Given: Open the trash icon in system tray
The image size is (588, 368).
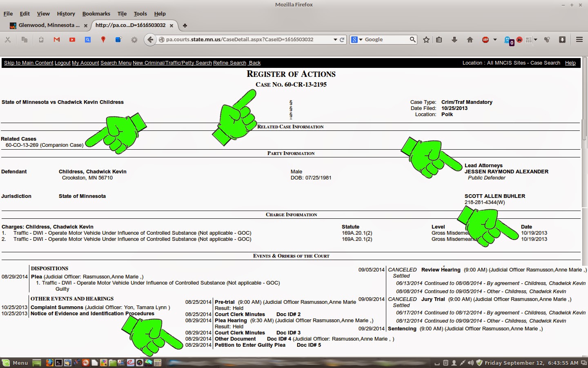Looking at the screenshot, I should [446, 363].
